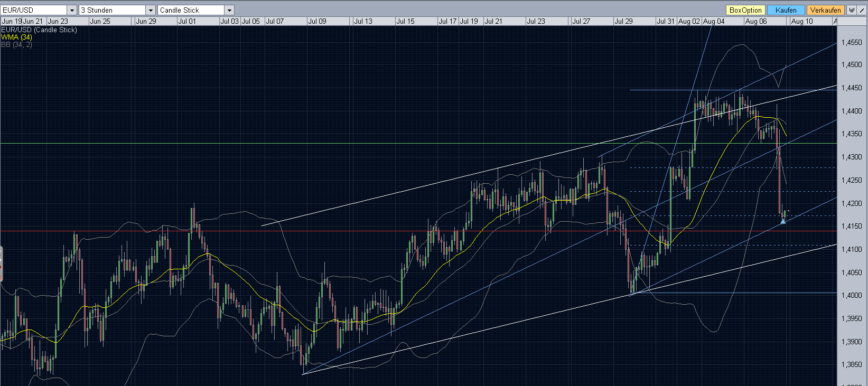Expand the 3 Stunden timeframe dropdown

tap(150, 10)
